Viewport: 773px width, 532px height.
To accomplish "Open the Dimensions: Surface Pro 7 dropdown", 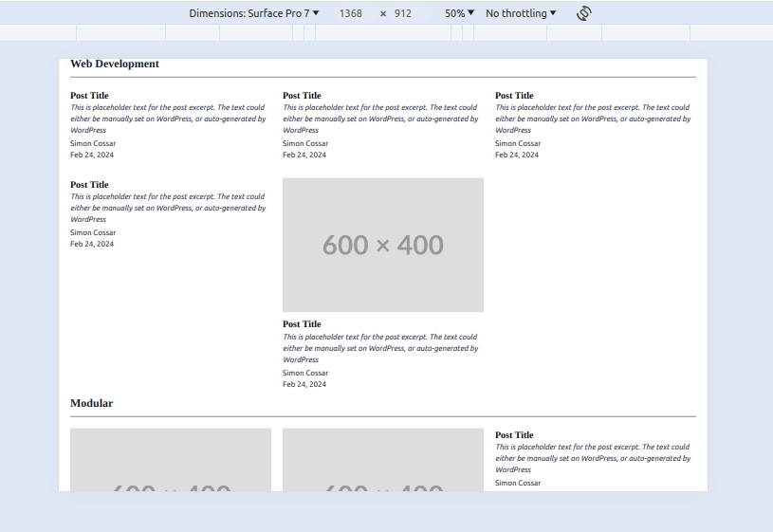I will 254,13.
